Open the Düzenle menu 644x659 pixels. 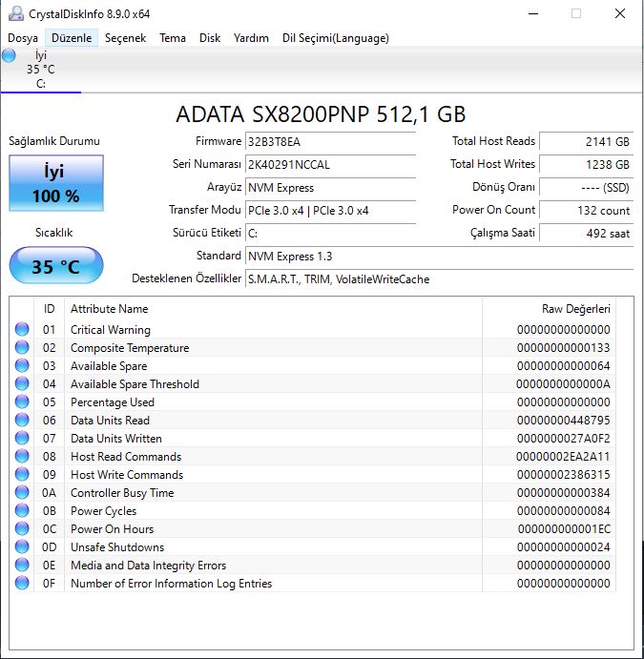pos(72,38)
